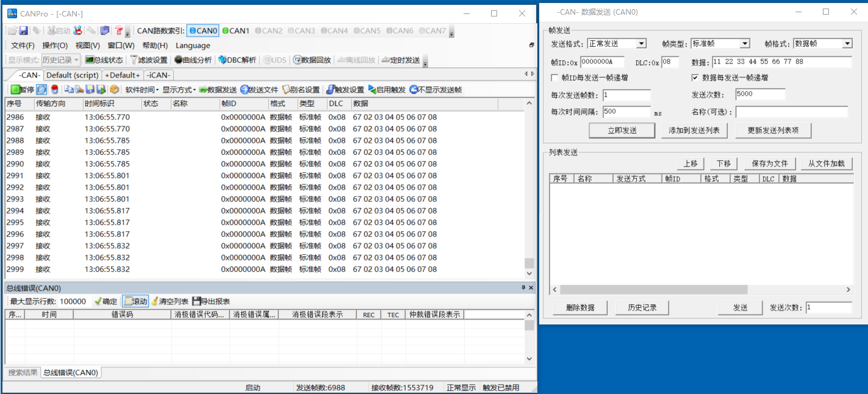Open the 操作(O) menu
The height and width of the screenshot is (394, 868).
point(55,45)
